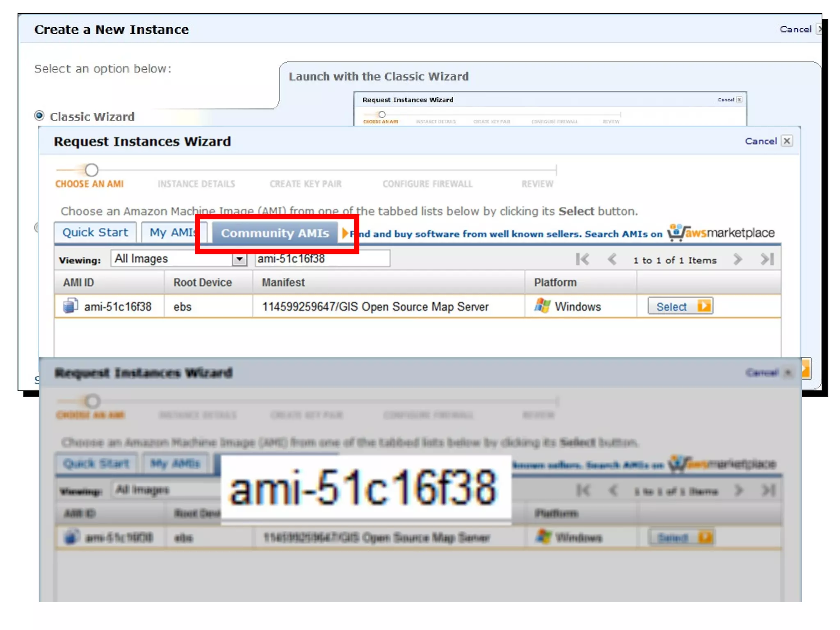Switch to the Community AMIs tab

(x=275, y=233)
